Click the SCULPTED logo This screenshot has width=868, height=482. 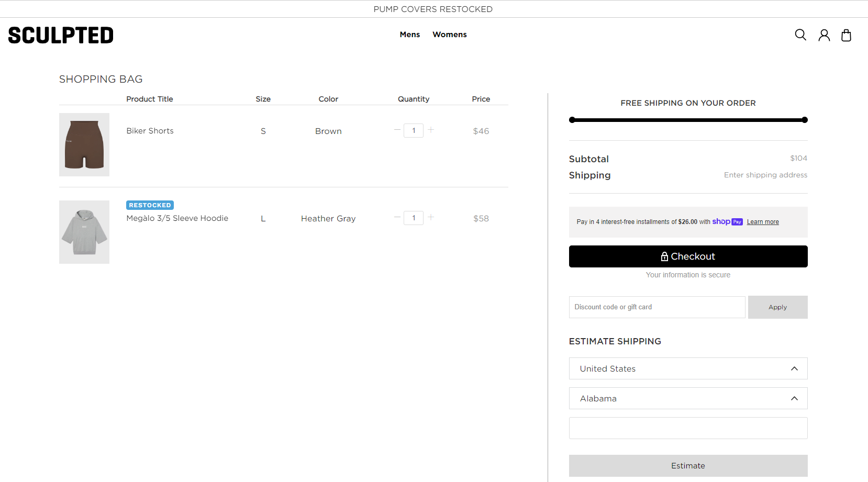pyautogui.click(x=61, y=35)
